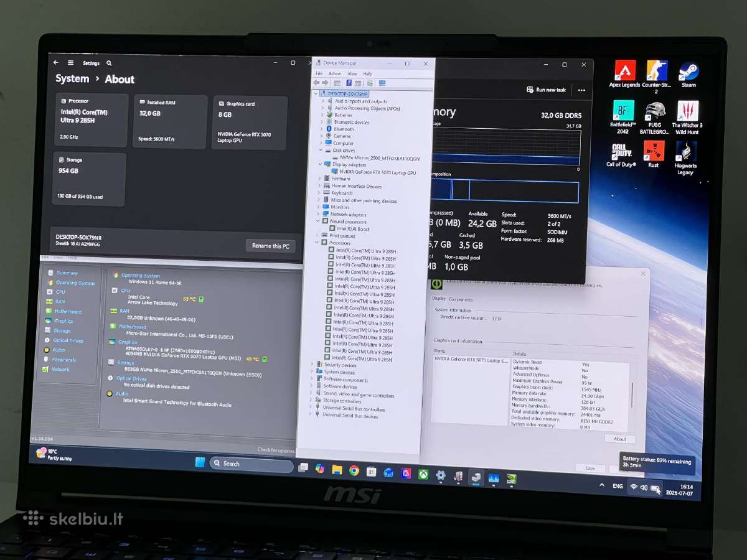Select the Call of Duty desktop icon
747x560 pixels.
[622, 155]
